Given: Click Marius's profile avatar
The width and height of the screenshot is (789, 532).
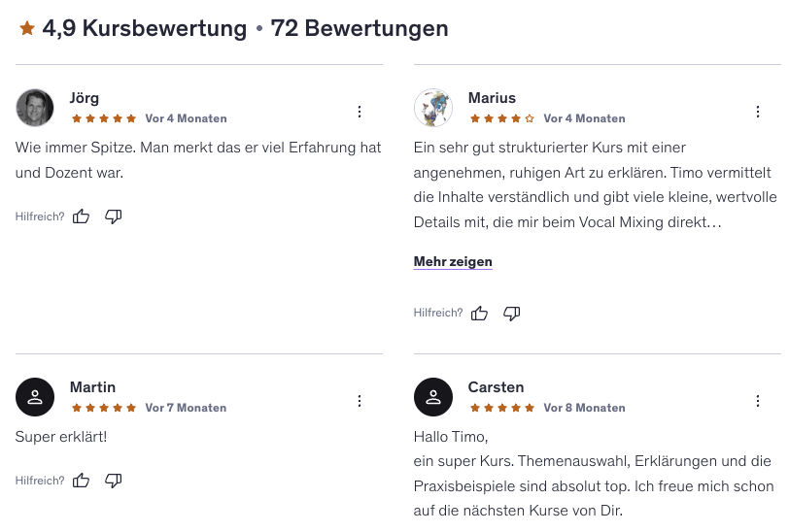Looking at the screenshot, I should coord(433,108).
